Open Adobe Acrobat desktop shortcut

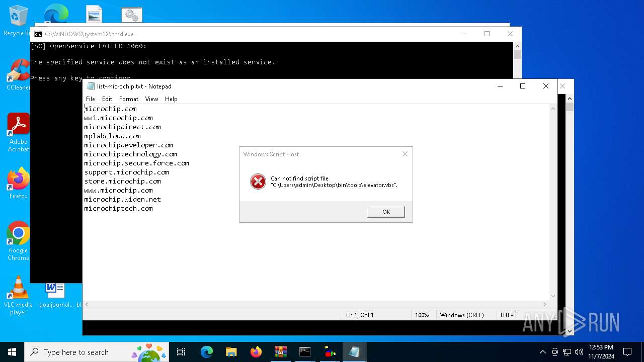[x=18, y=133]
